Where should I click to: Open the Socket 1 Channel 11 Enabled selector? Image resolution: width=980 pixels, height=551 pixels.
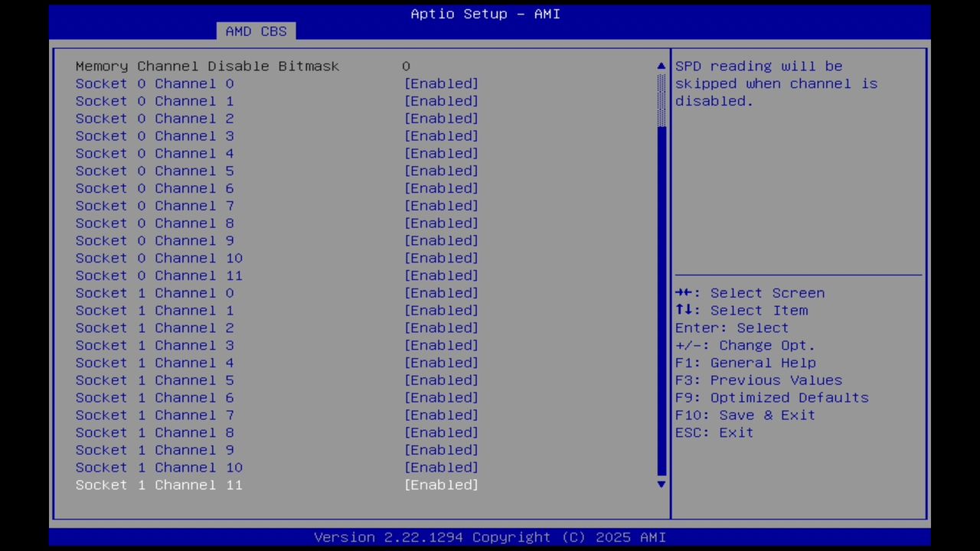[x=441, y=484]
